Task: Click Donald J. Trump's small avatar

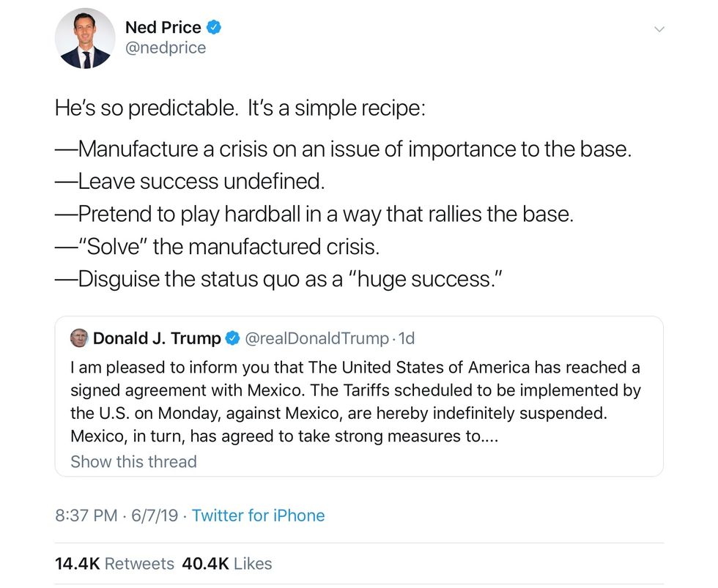Action: click(x=78, y=338)
